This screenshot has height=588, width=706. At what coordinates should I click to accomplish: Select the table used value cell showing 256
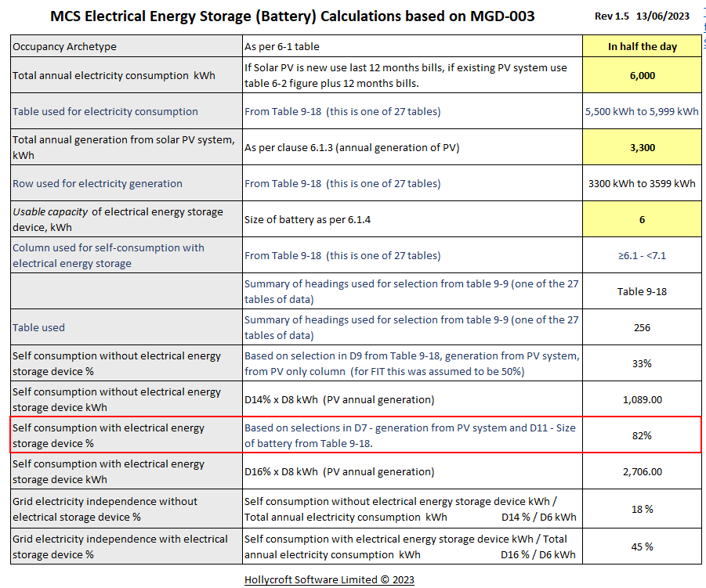[642, 326]
